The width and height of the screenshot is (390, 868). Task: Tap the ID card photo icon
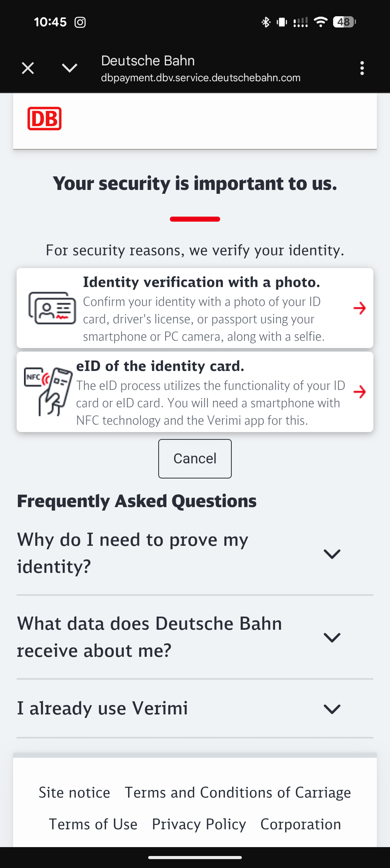(52, 308)
